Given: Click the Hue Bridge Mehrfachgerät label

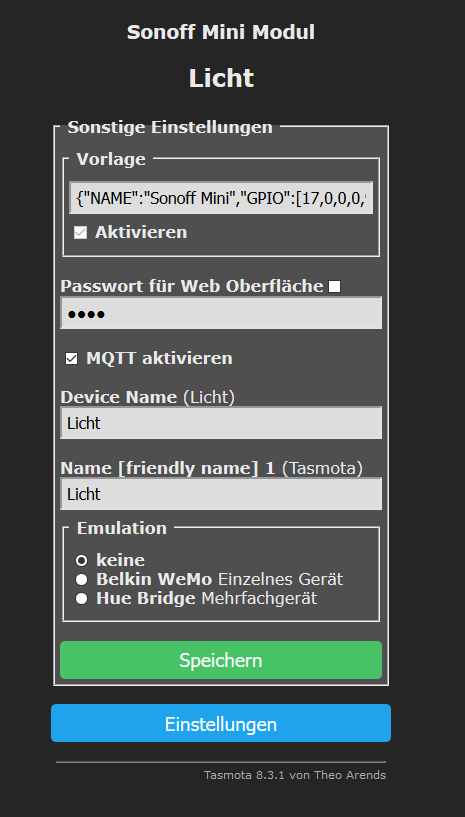Looking at the screenshot, I should point(206,598).
